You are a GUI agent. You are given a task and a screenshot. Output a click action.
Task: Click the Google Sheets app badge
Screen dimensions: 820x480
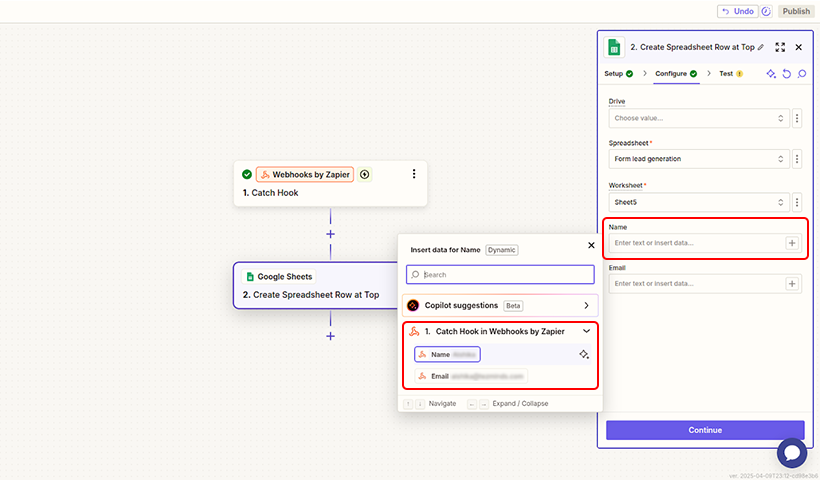pyautogui.click(x=279, y=277)
